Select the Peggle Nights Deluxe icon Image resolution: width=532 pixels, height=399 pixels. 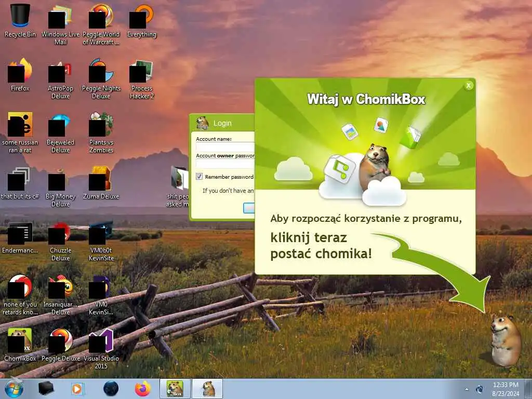pos(101,78)
